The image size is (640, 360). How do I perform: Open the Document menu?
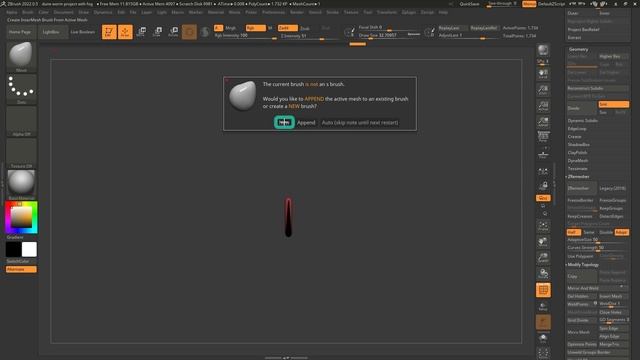[x=63, y=12]
